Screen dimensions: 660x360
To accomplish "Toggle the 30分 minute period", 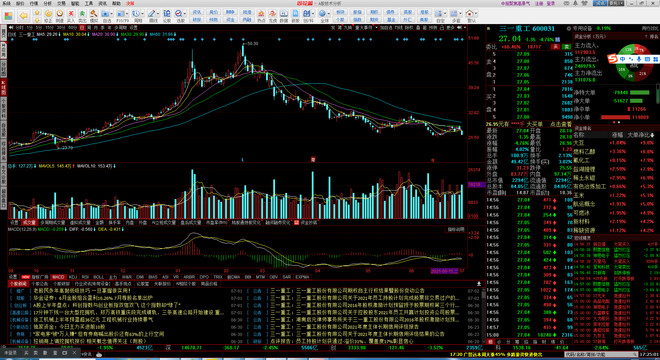I will click(61, 27).
